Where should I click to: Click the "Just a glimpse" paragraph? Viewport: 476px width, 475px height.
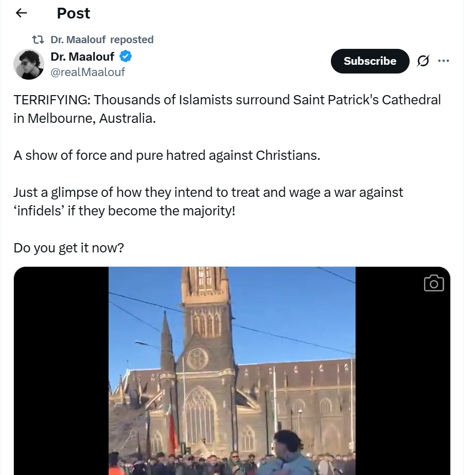pos(208,201)
